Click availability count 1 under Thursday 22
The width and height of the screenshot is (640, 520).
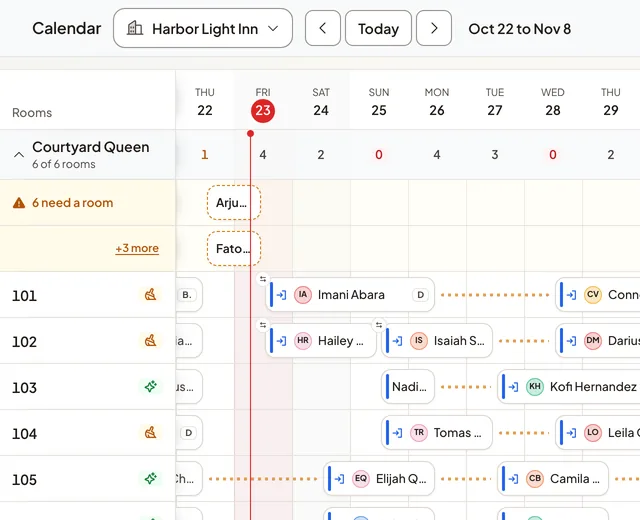[205, 155]
